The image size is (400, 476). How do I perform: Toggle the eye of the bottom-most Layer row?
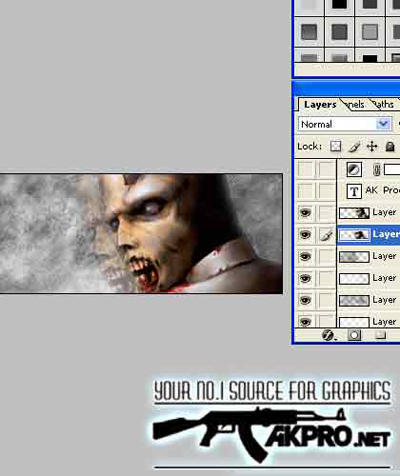click(x=305, y=321)
